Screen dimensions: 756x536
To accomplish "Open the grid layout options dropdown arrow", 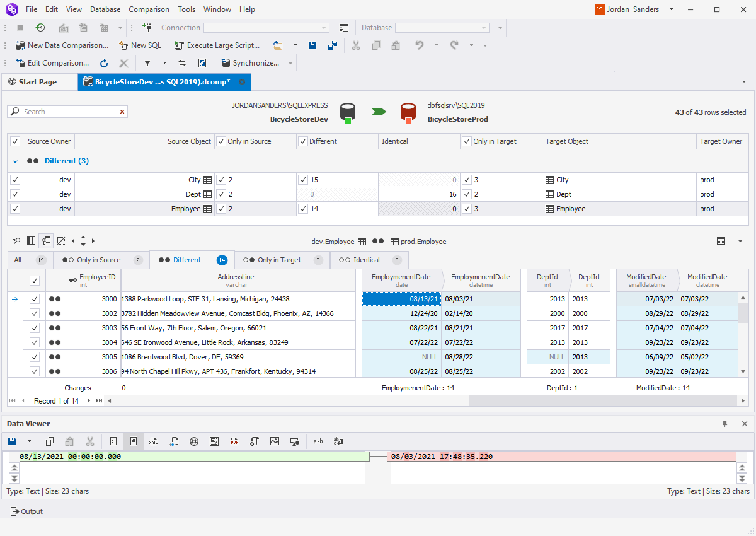I will (x=740, y=241).
